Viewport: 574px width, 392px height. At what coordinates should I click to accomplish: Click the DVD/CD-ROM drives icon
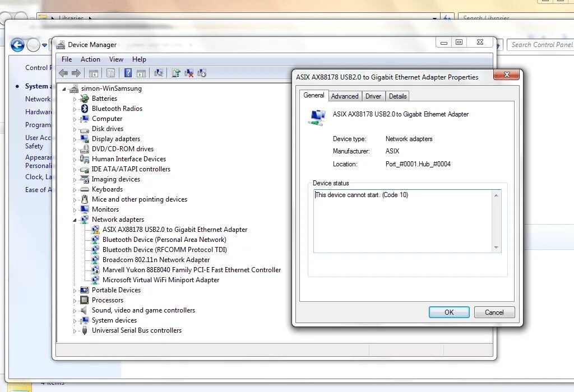tap(85, 149)
